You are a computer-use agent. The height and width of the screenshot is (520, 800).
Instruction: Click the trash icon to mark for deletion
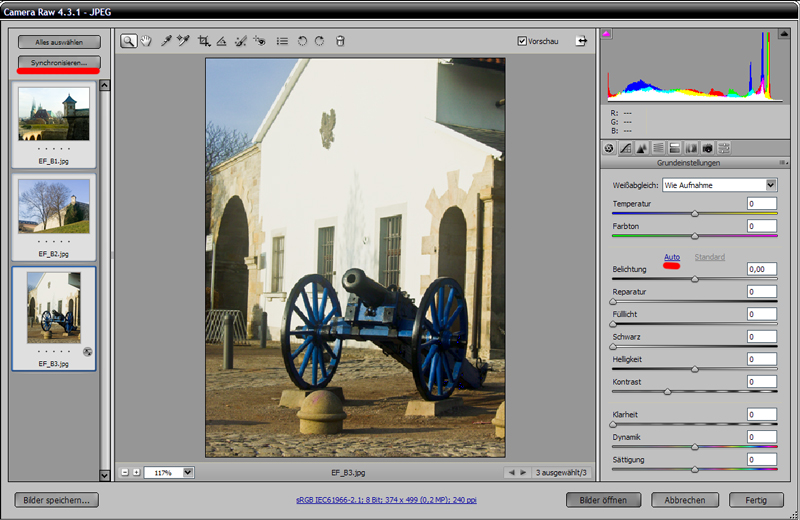coord(340,41)
